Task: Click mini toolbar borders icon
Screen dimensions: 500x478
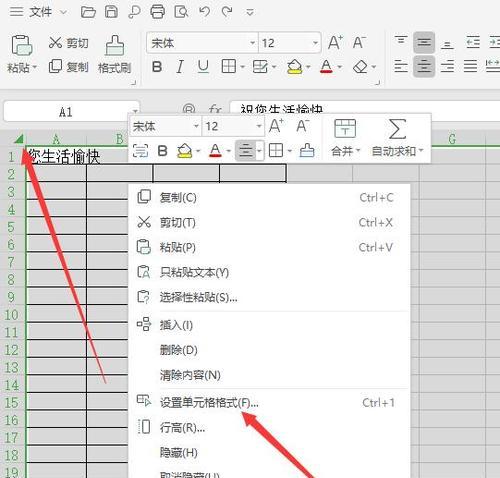Action: coord(276,151)
